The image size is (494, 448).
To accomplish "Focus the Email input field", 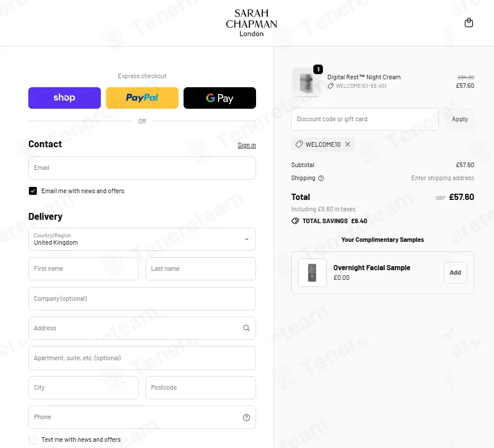I will pyautogui.click(x=142, y=168).
